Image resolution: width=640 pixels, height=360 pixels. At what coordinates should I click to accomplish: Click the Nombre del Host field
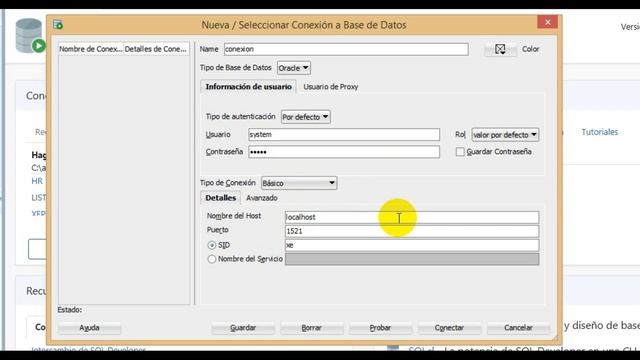pos(412,217)
